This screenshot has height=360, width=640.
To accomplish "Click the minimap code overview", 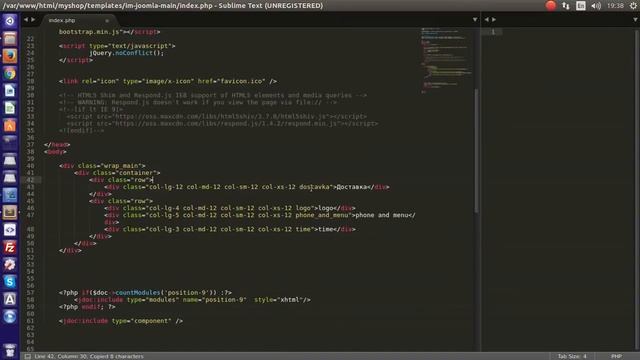I will coord(446,60).
